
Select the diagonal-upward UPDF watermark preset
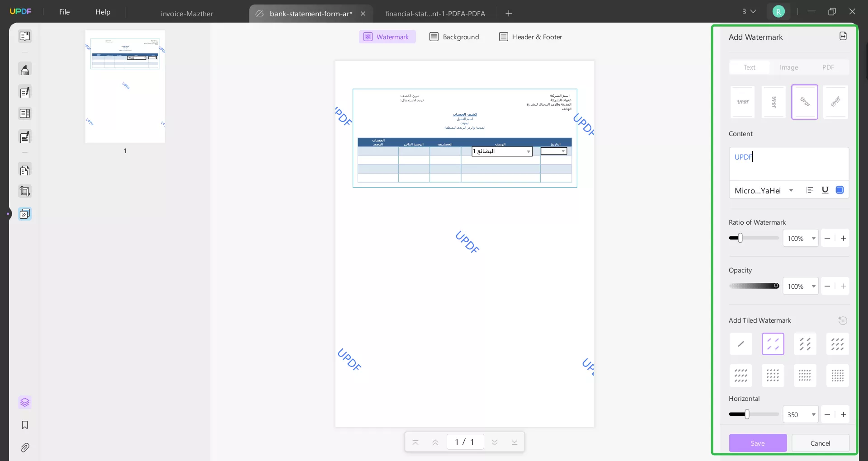835,102
